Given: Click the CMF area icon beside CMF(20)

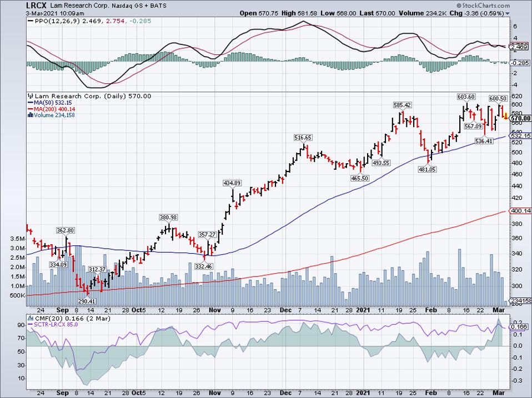Looking at the screenshot, I should (30, 318).
